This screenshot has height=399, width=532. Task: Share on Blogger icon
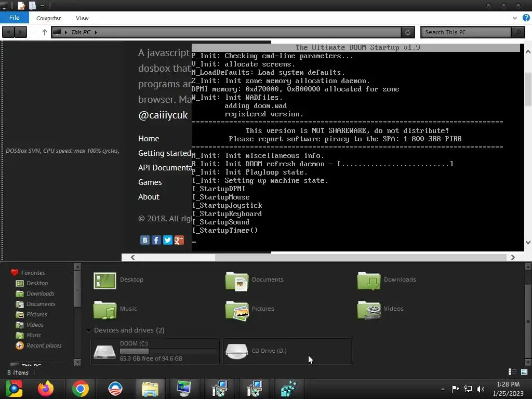click(145, 240)
